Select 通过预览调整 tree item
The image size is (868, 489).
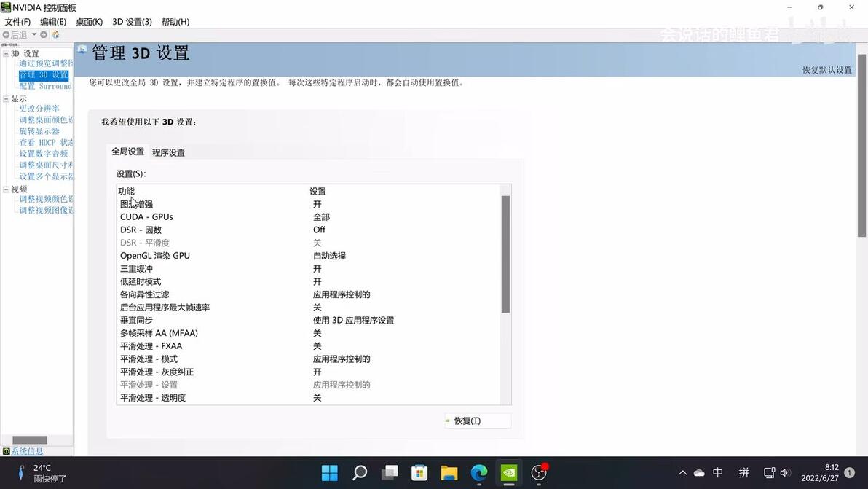coord(46,63)
